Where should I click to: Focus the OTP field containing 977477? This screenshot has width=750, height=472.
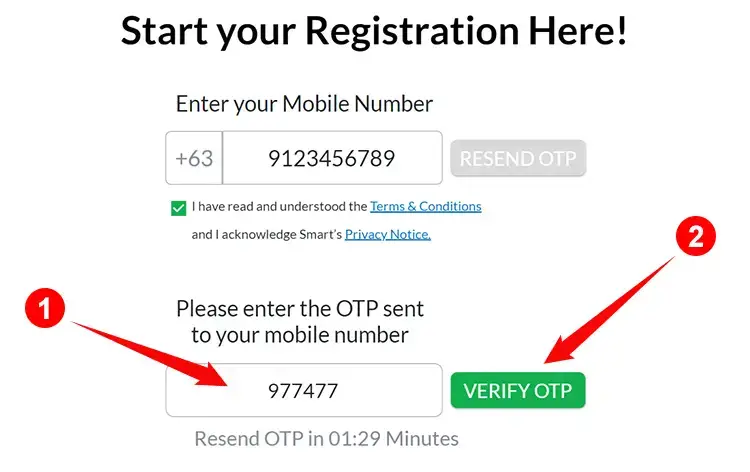[304, 390]
